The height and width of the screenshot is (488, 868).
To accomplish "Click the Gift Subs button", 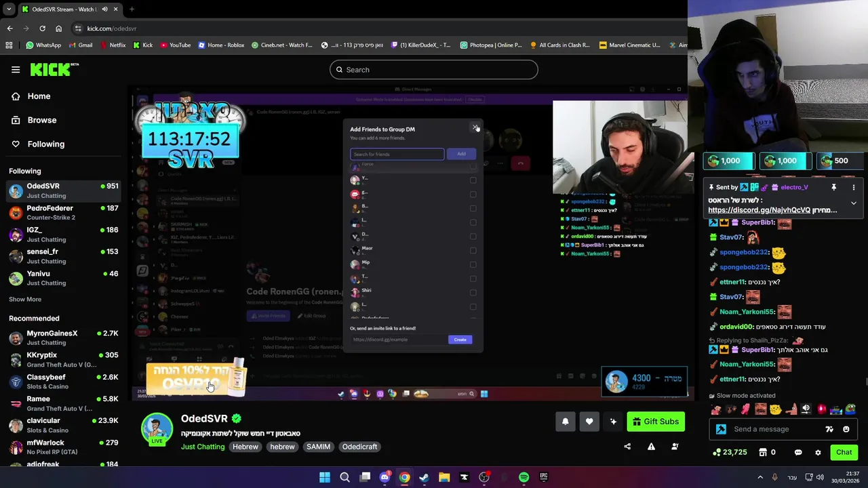I will point(656,422).
